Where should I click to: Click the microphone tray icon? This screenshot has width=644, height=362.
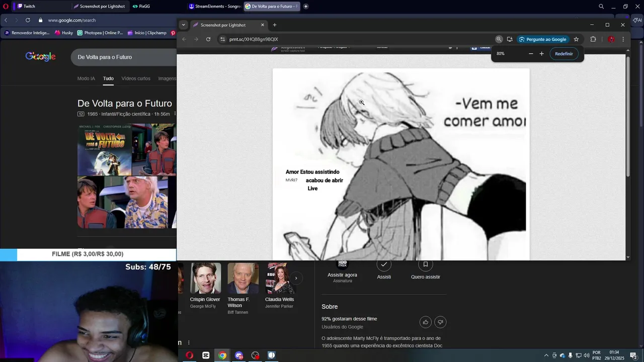(571, 355)
